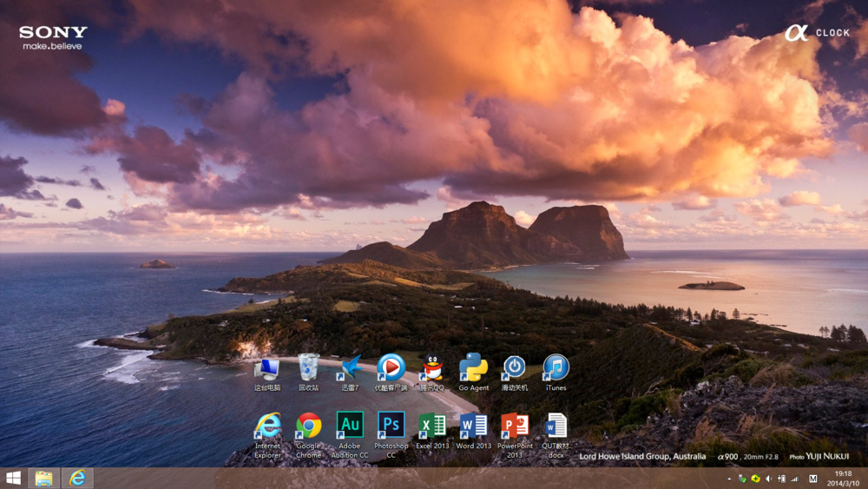
Task: Select the Adobe Audition CC shortcut
Action: pos(350,435)
